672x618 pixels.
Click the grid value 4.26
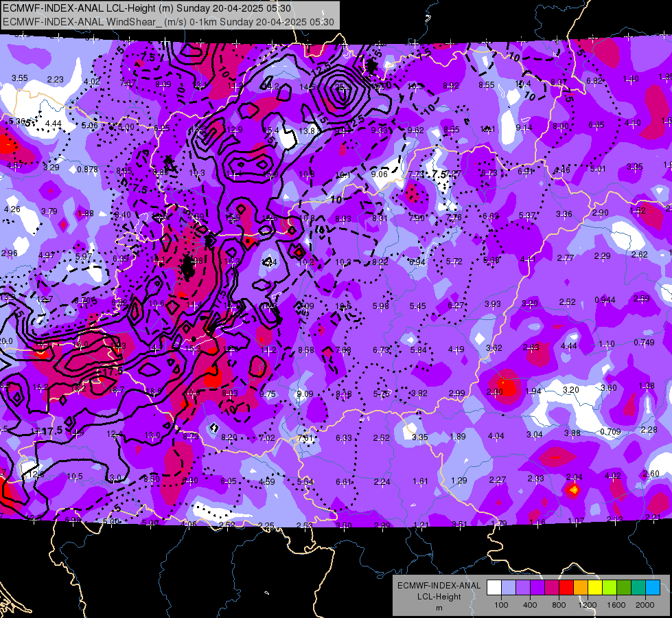coord(12,209)
